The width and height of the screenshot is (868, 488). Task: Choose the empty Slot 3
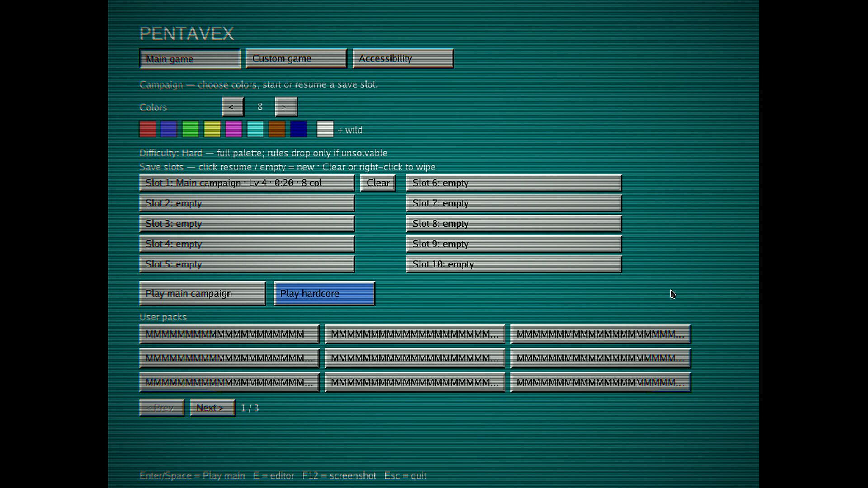[247, 224]
